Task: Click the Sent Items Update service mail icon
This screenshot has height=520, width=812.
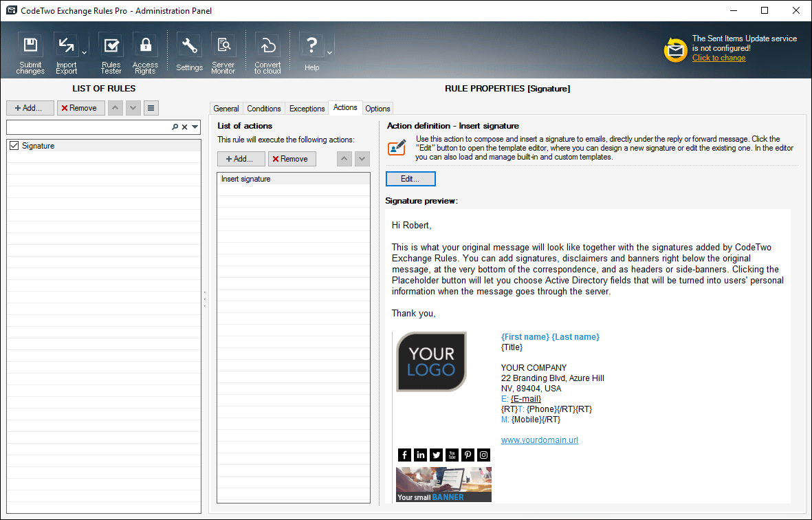Action: 675,50
